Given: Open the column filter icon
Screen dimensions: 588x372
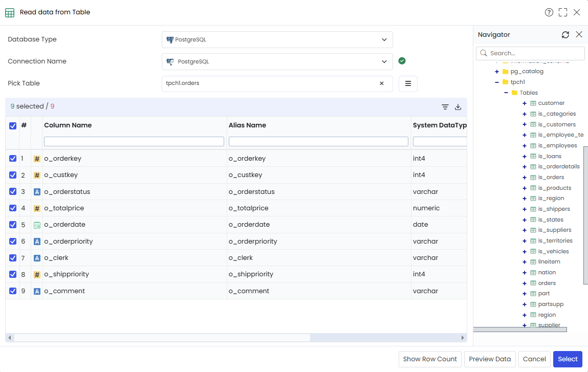Looking at the screenshot, I should [x=445, y=107].
